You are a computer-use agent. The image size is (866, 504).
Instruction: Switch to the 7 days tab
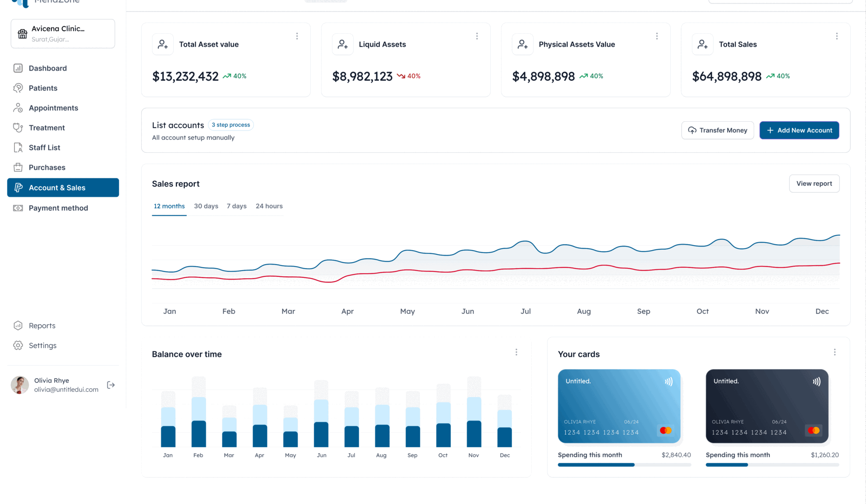237,206
